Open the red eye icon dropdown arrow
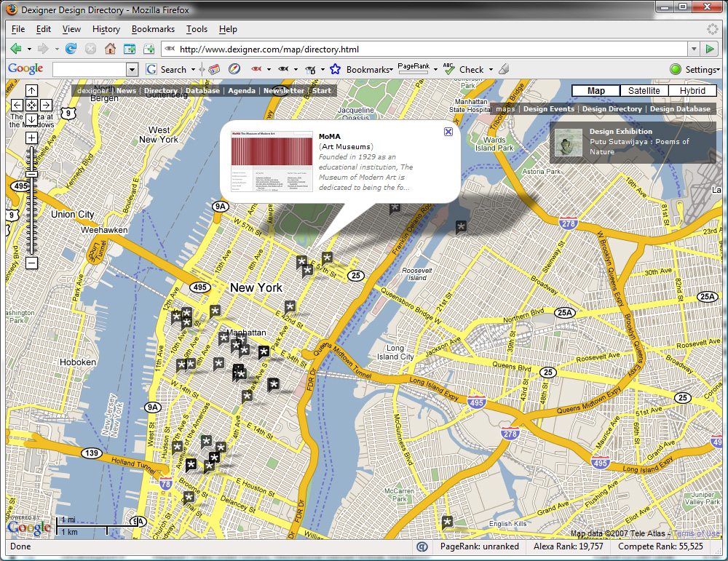This screenshot has height=561, width=728. (x=269, y=70)
